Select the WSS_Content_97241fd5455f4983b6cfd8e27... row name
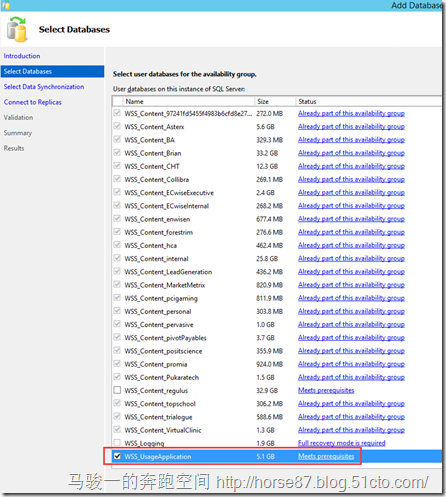 tap(188, 114)
